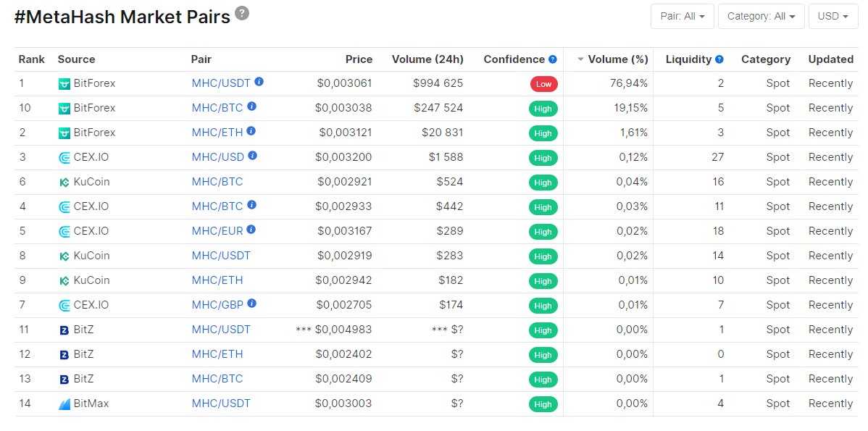This screenshot has width=868, height=431.
Task: Click High confidence badge in rank 10 row
Action: coord(543,109)
